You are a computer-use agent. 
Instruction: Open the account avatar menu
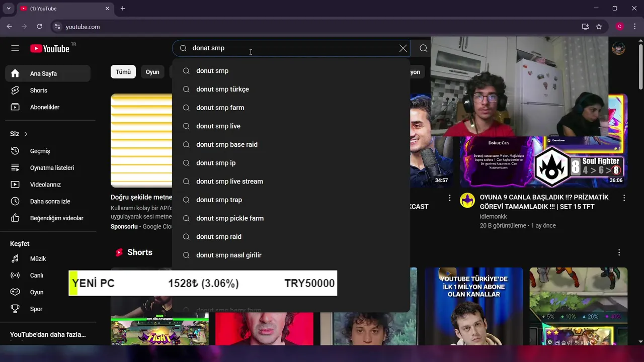618,48
